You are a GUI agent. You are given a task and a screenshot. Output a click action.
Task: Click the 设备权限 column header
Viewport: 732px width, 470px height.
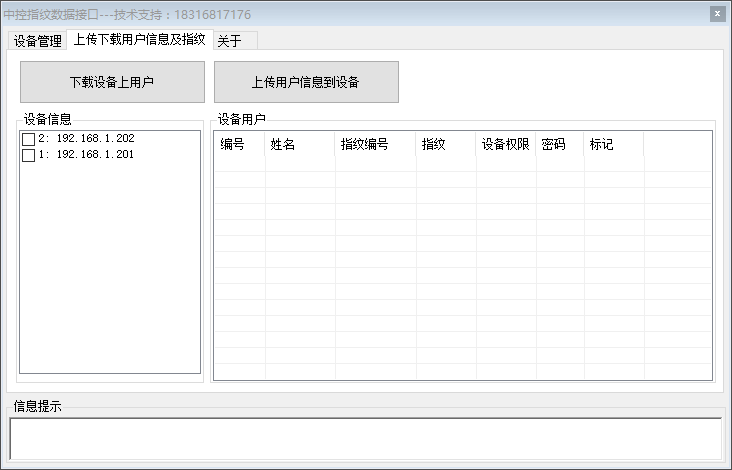pos(505,145)
